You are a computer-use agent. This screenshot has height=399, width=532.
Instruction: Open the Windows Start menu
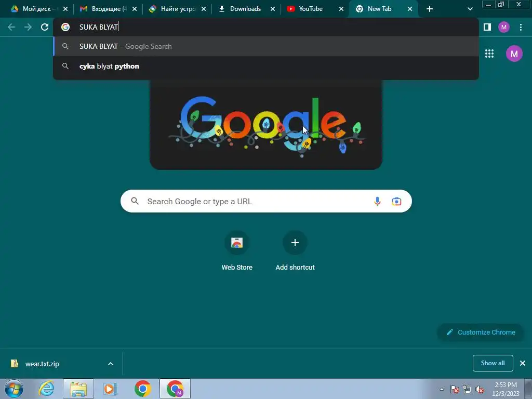pos(14,389)
